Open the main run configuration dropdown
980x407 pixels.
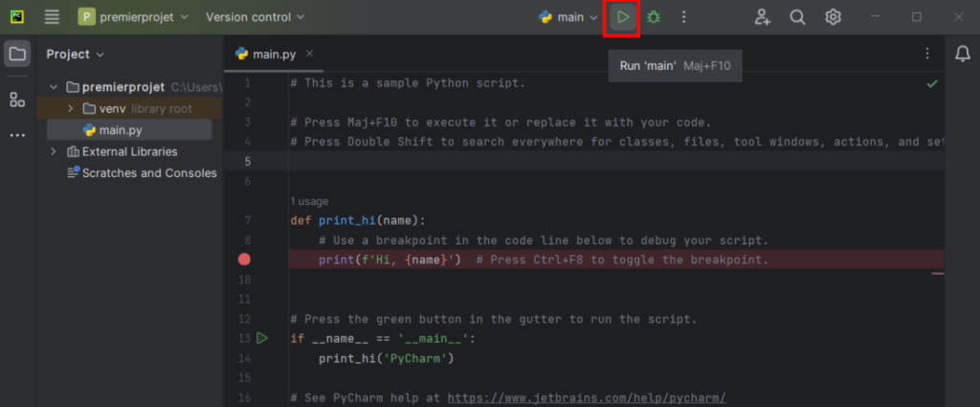(568, 17)
